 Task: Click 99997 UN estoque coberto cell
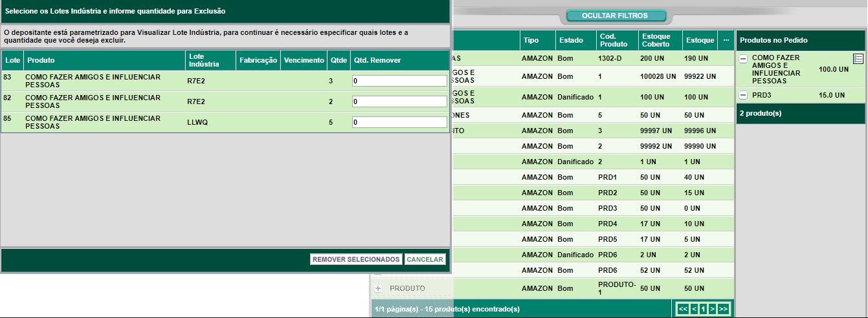656,131
